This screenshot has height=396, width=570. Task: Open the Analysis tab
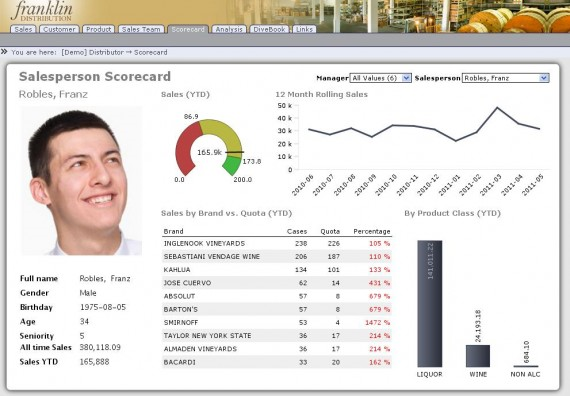pyautogui.click(x=229, y=29)
